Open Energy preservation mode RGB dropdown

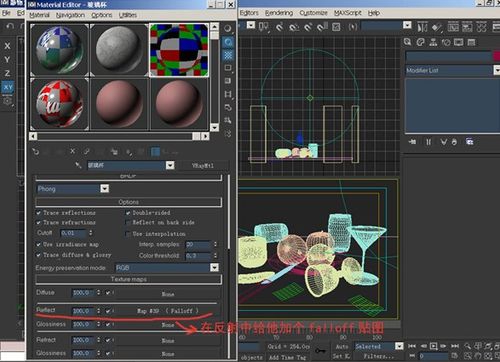pyautogui.click(x=214, y=267)
